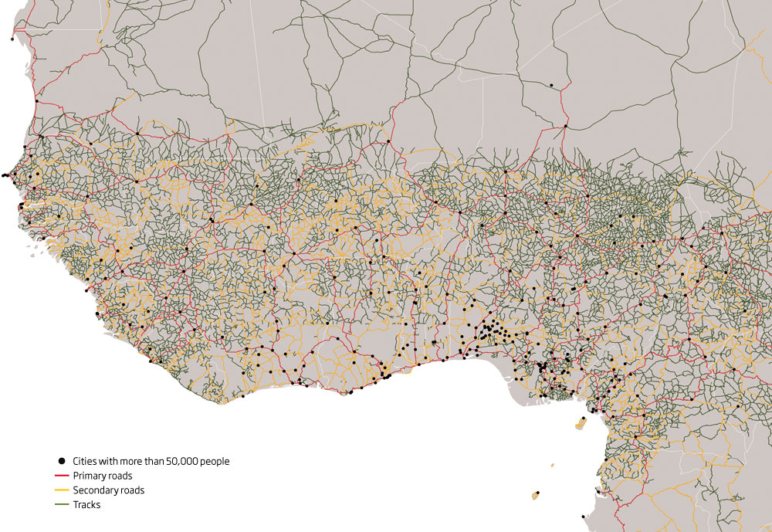
Task: Click the 'Primary roads' legend label
Action: [x=103, y=476]
